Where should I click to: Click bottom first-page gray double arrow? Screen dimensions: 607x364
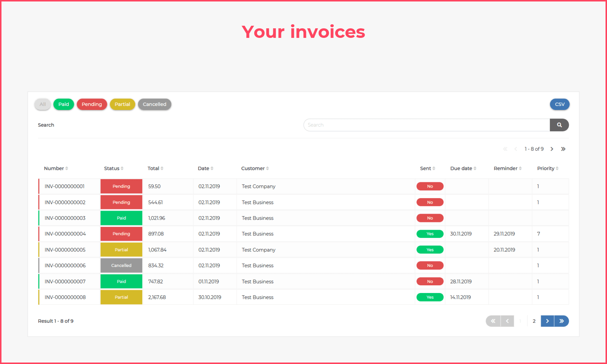coord(493,321)
